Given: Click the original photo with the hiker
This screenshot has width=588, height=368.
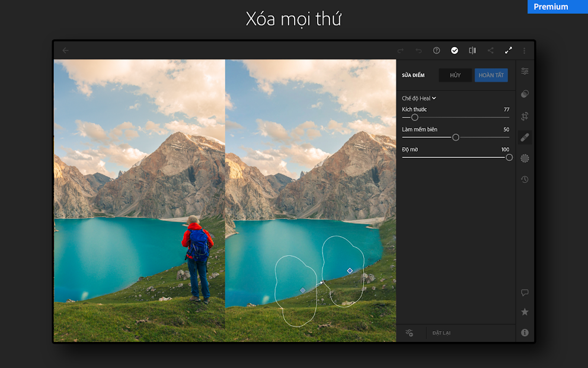Looking at the screenshot, I should pos(139,201).
